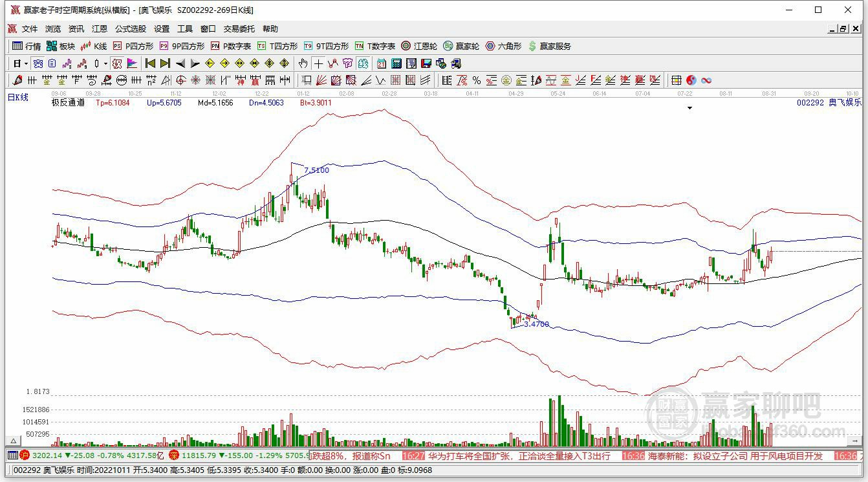Open the calendar icon showing 21
Viewport: 868px width, 482px height.
[382, 63]
